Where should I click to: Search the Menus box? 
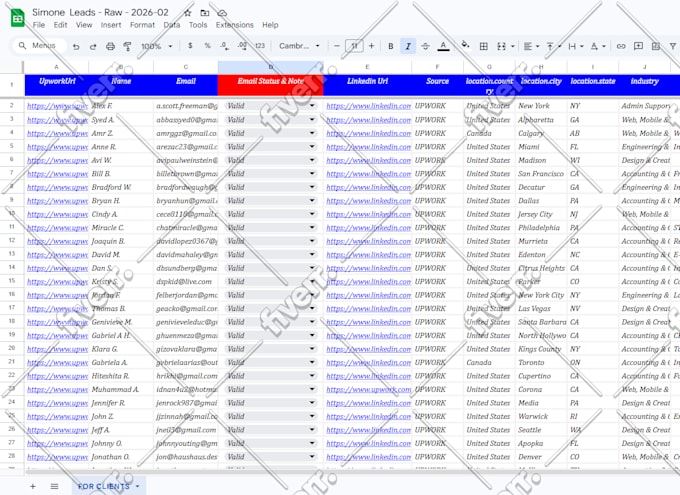[x=38, y=46]
